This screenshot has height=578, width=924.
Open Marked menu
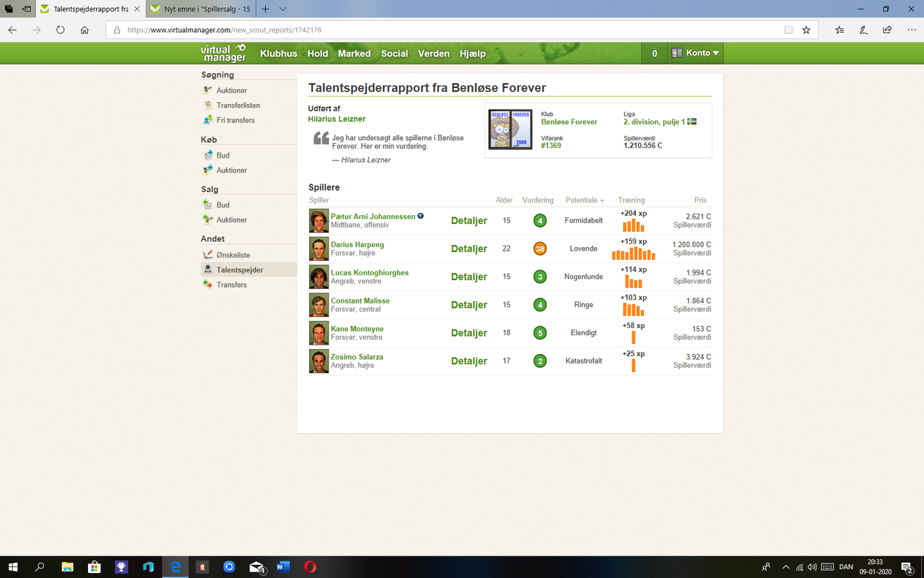354,53
